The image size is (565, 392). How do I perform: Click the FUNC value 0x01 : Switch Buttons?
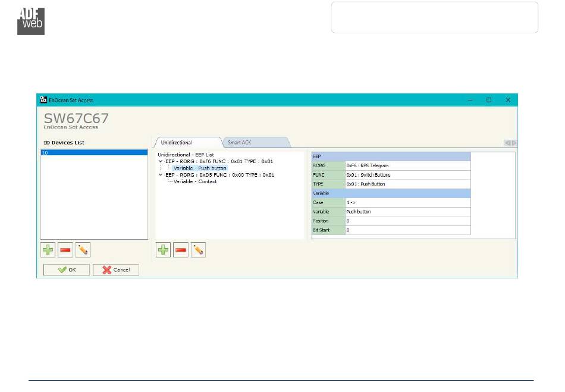click(x=407, y=175)
